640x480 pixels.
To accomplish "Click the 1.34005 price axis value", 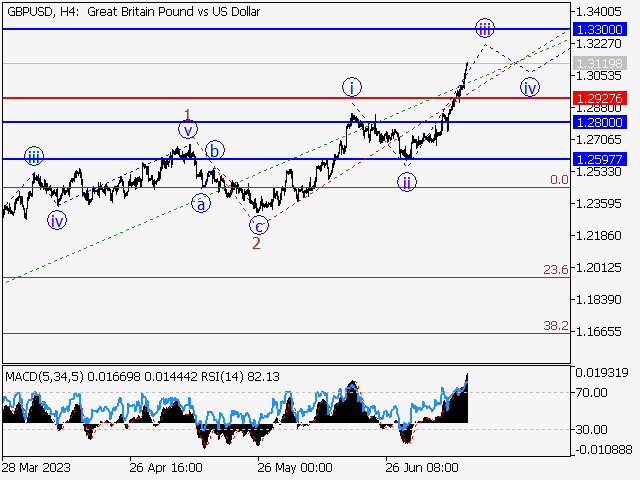I will [598, 11].
